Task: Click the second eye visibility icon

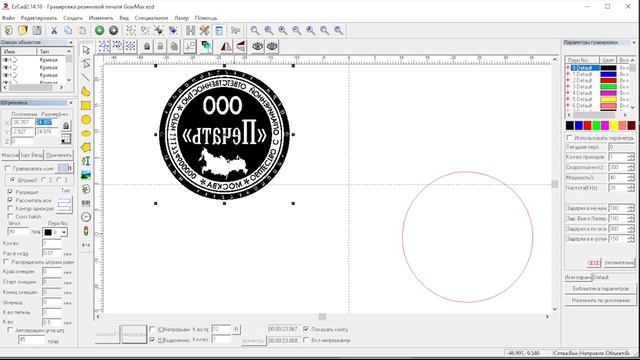Action: (272, 47)
